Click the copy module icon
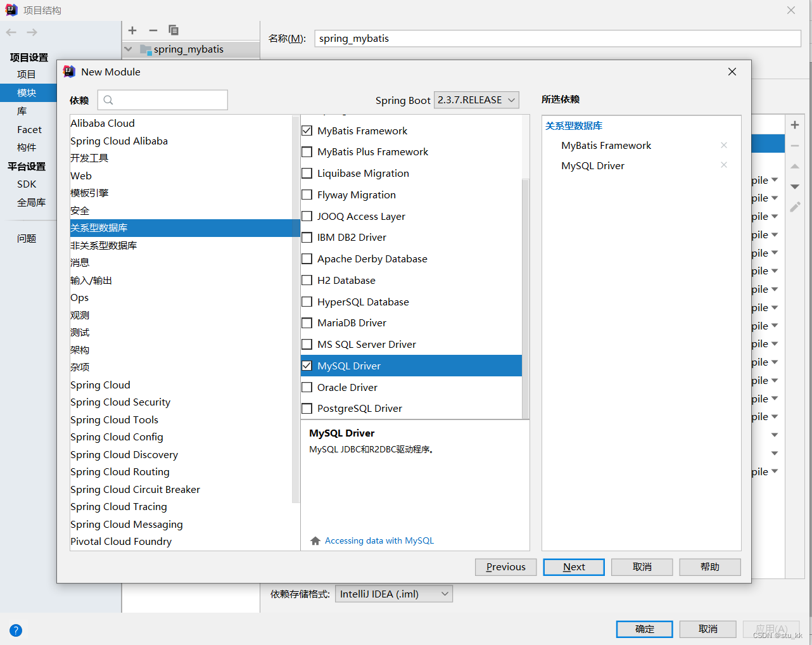Viewport: 812px width, 645px height. click(174, 30)
